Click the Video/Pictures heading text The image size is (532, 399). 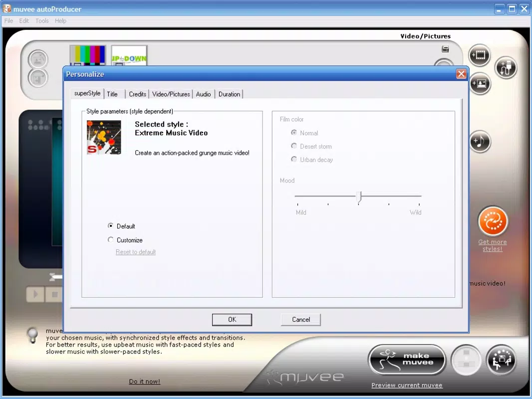[426, 36]
